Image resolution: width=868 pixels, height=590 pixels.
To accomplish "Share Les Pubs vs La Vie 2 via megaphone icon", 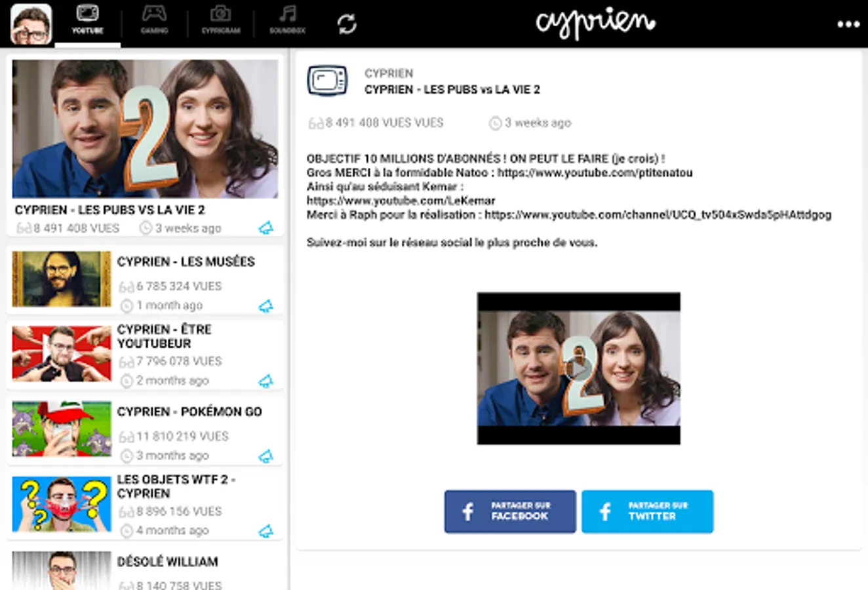I will (x=266, y=228).
